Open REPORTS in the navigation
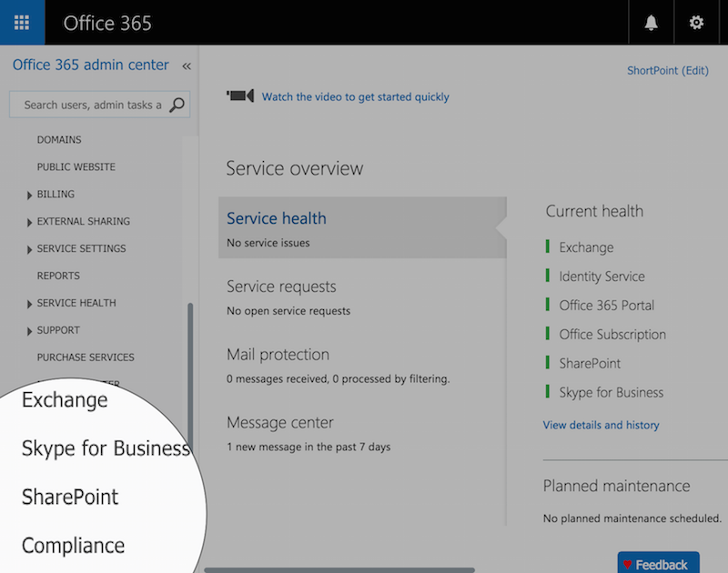The width and height of the screenshot is (728, 573). point(58,276)
